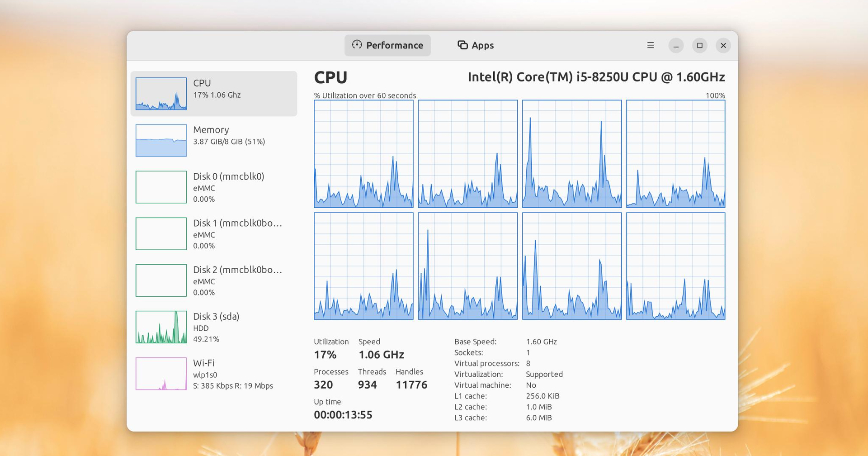This screenshot has width=868, height=456.
Task: Click the 934 threads count
Action: pyautogui.click(x=368, y=385)
